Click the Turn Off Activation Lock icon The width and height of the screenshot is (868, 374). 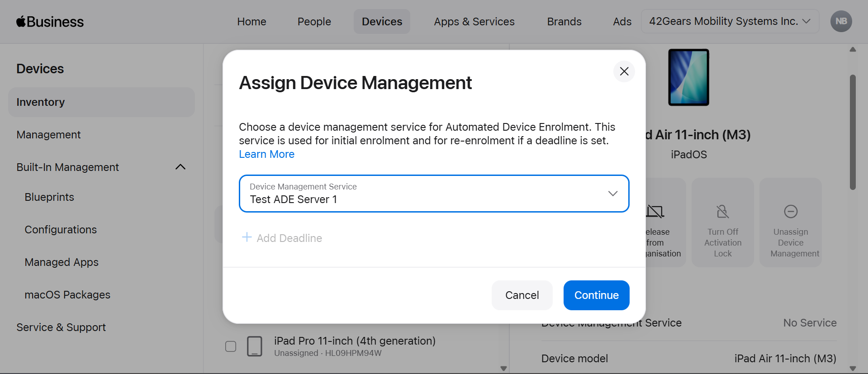coord(722,212)
